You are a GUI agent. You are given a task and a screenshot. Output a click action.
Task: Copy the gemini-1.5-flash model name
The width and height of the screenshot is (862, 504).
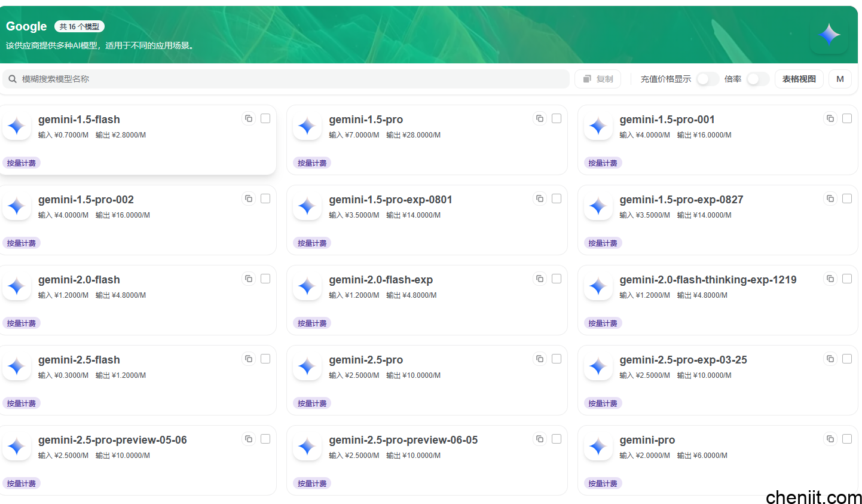click(249, 118)
